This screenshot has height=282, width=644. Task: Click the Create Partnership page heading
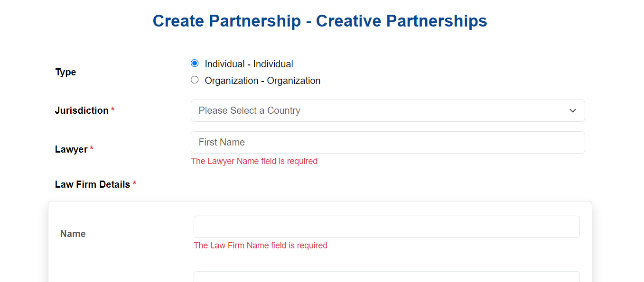click(320, 21)
